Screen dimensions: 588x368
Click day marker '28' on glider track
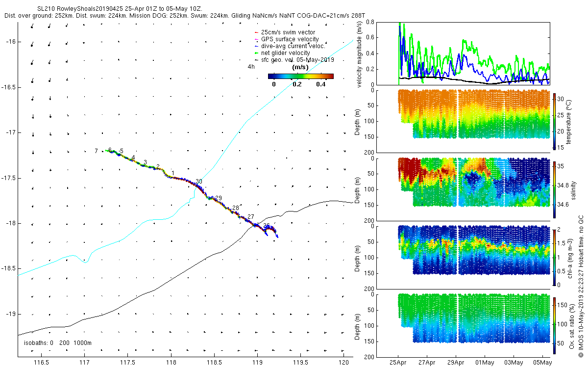236,208
